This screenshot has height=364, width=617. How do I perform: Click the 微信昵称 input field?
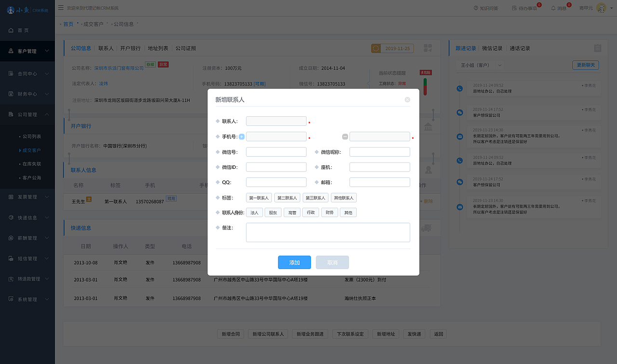click(380, 152)
